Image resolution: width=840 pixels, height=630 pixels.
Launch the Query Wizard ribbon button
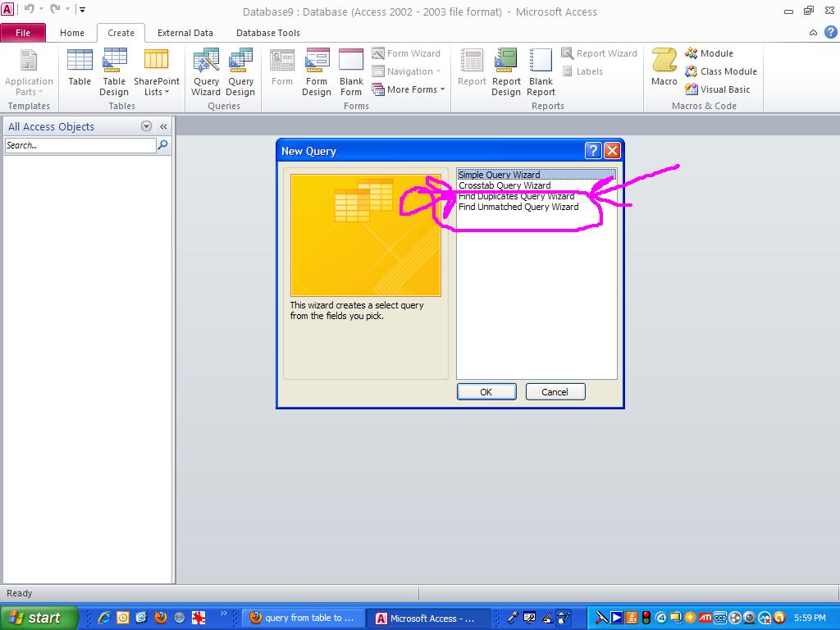click(x=206, y=72)
